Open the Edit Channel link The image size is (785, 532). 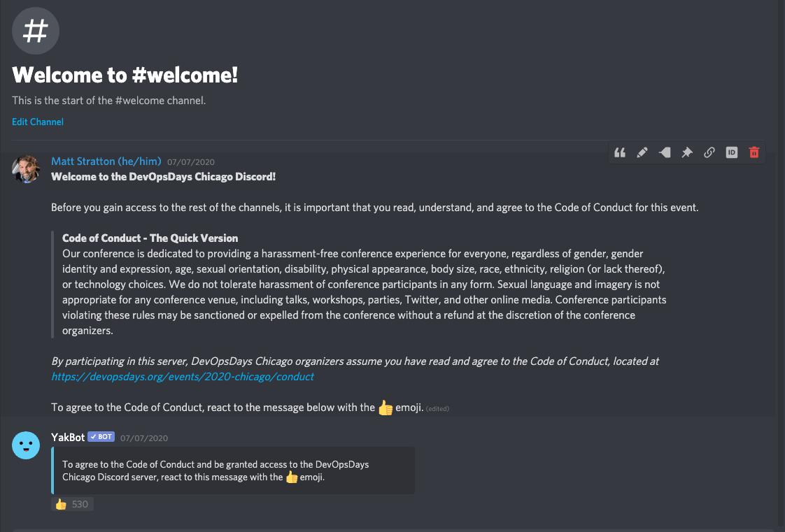38,122
